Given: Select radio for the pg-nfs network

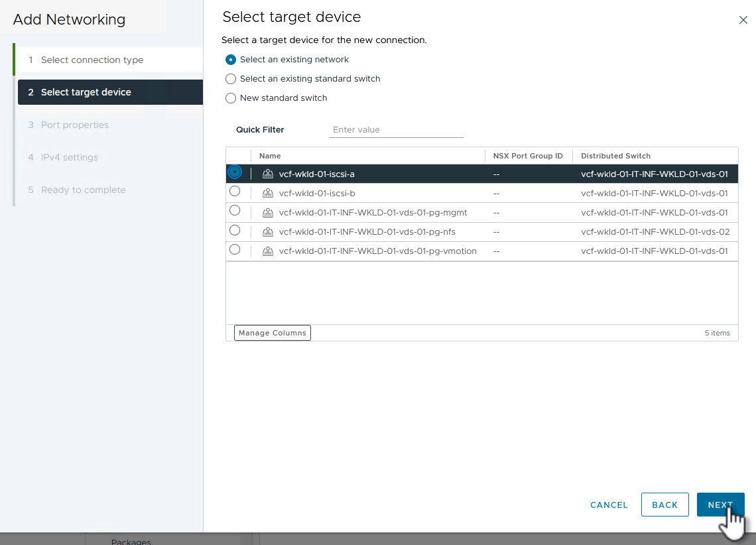Looking at the screenshot, I should pos(235,230).
